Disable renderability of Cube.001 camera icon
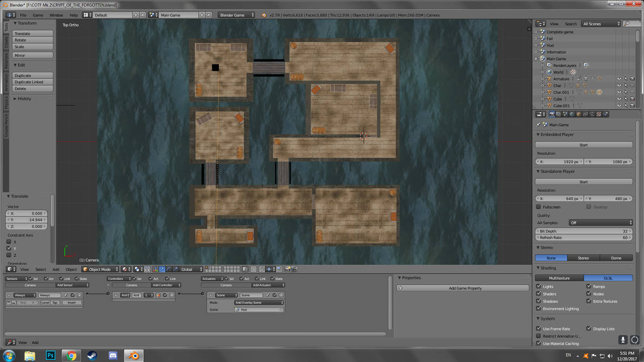This screenshot has width=644, height=362. pos(633,105)
